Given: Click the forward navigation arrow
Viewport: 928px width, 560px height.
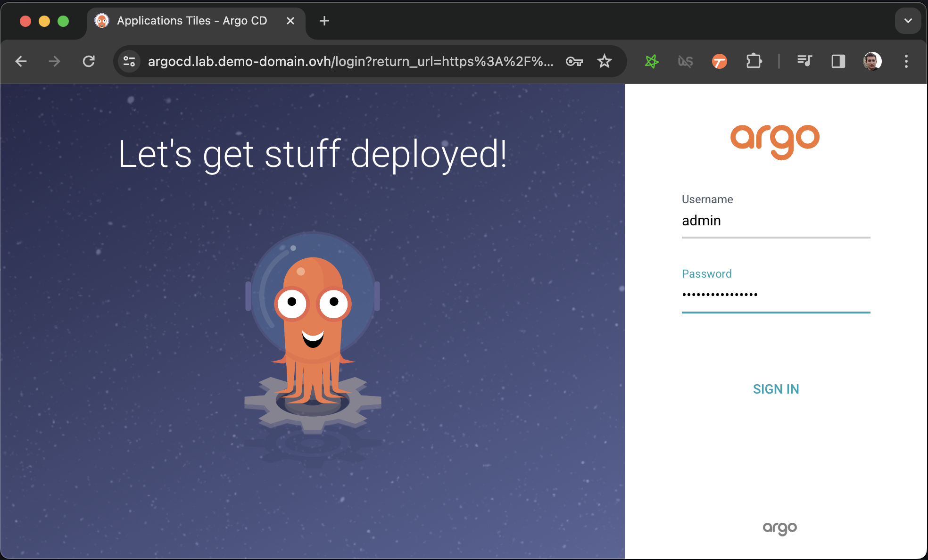Looking at the screenshot, I should point(55,61).
